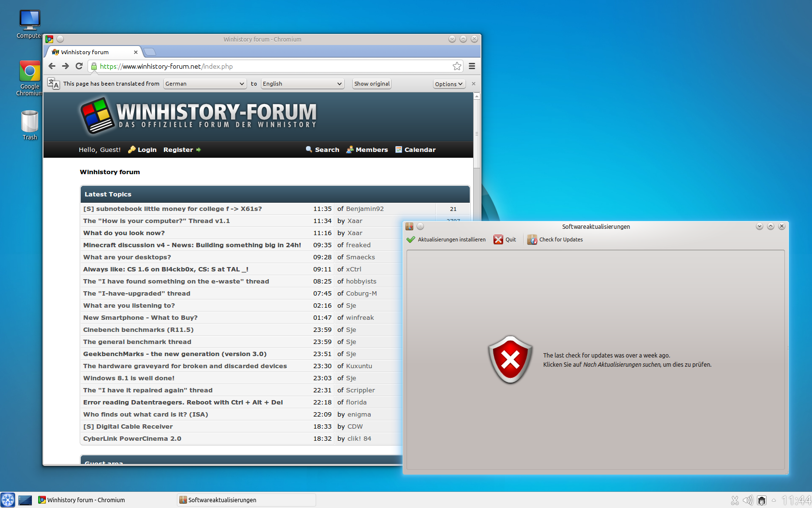Screen dimensions: 812x508
Task: Click the Calendar icon in the forum navigation
Action: coord(399,149)
